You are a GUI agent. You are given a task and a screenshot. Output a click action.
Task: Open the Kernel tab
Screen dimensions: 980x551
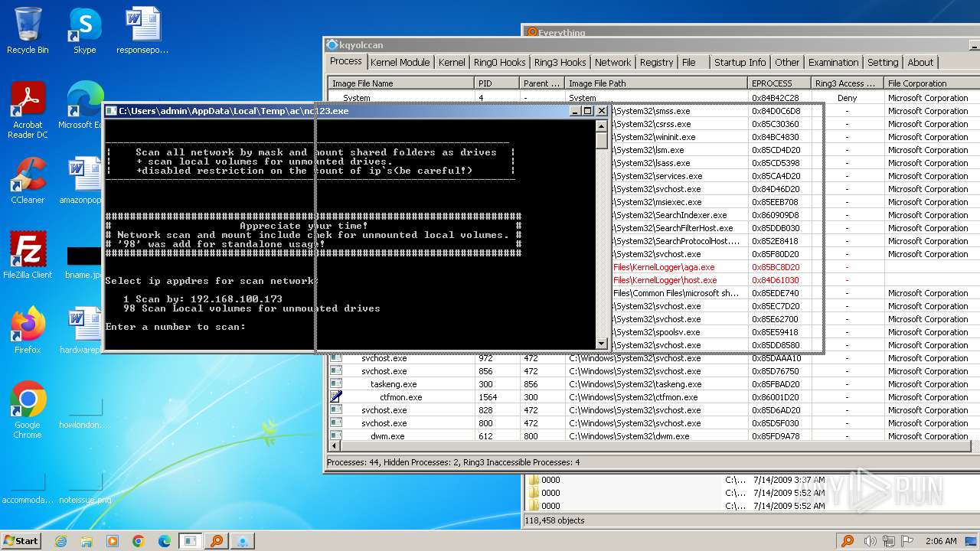coord(452,63)
